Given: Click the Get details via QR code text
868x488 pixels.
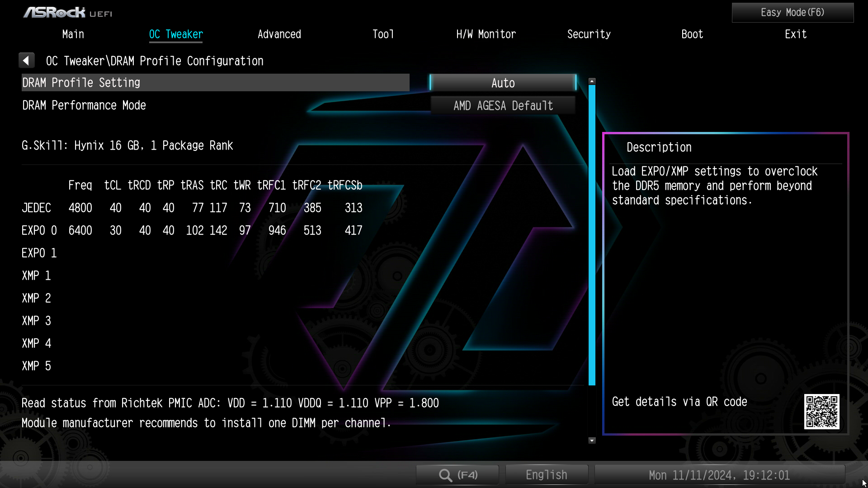Looking at the screenshot, I should pyautogui.click(x=679, y=402).
